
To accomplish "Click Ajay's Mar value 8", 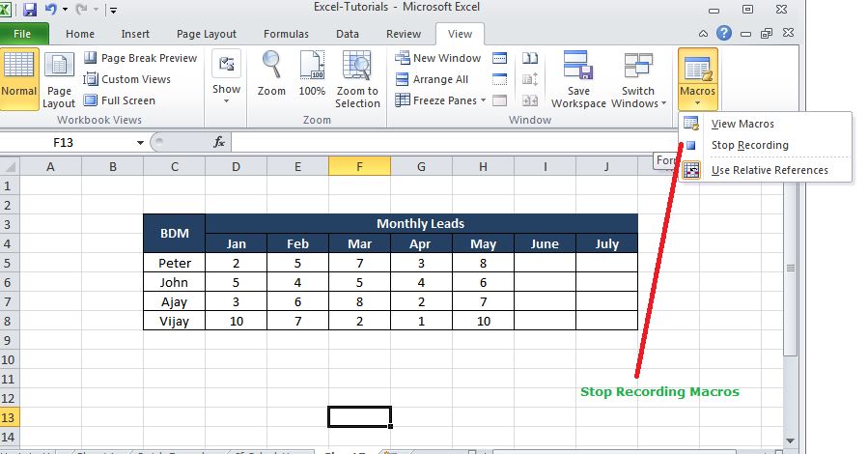I will 359,301.
